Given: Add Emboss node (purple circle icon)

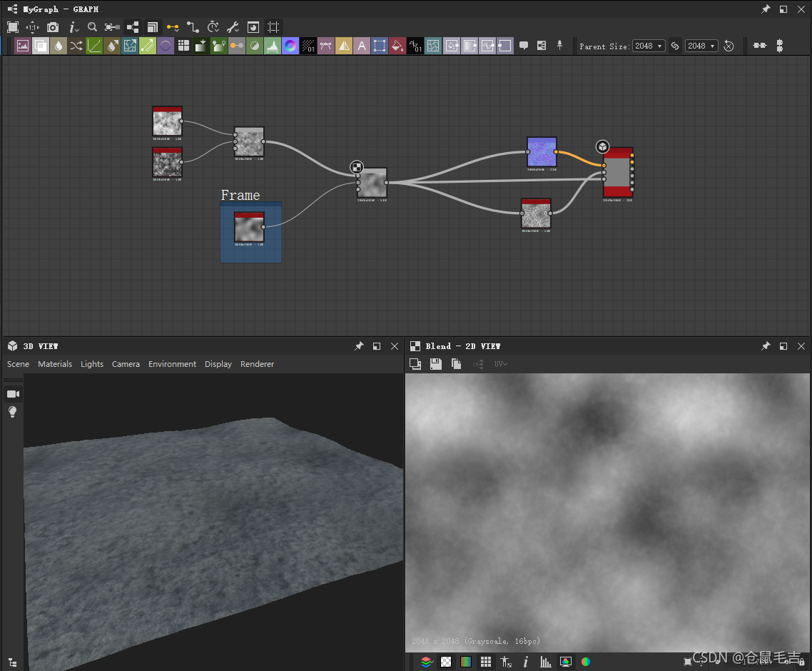Looking at the screenshot, I should point(166,46).
